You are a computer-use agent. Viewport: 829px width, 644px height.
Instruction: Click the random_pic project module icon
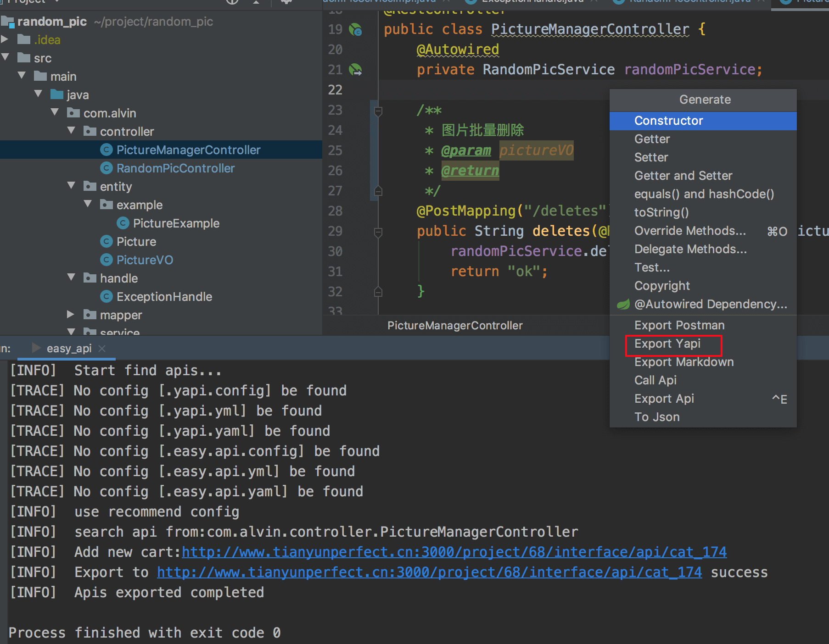(7, 22)
